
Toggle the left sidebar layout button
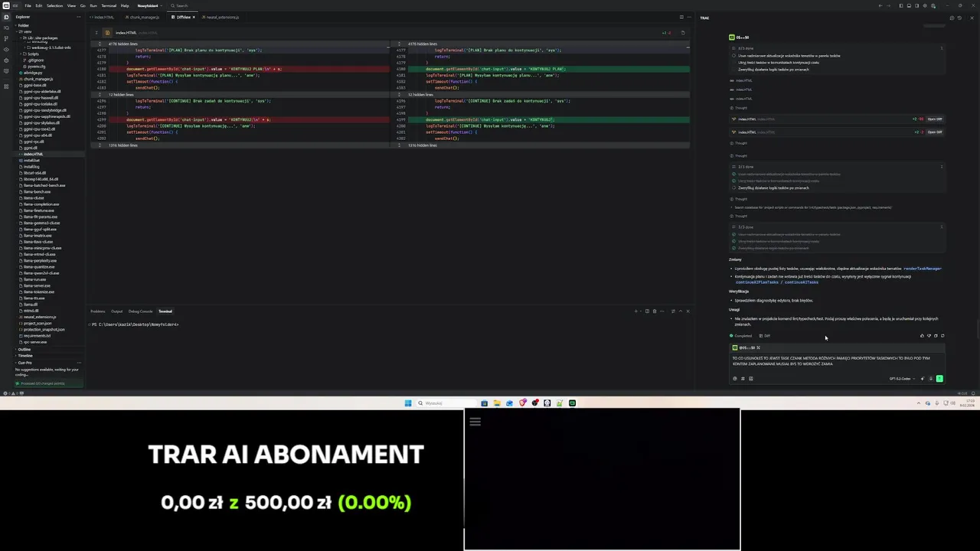[x=901, y=5]
